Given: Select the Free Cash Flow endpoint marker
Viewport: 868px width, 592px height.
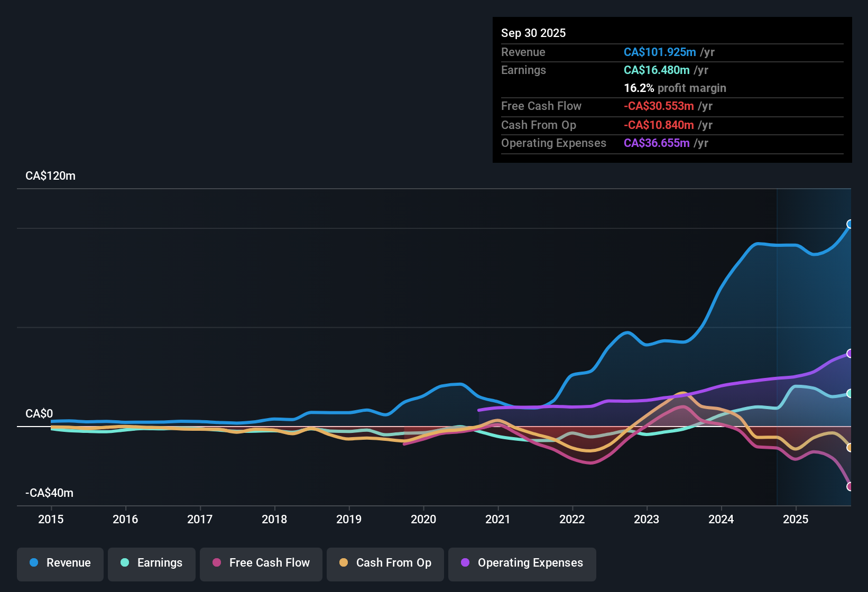Looking at the screenshot, I should 849,486.
